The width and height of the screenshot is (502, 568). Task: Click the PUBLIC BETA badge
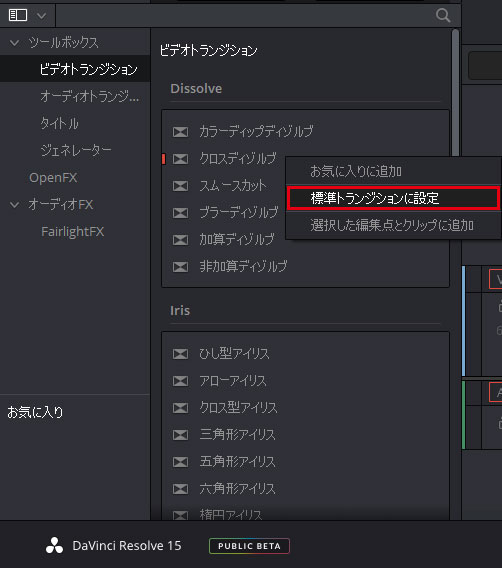[249, 546]
